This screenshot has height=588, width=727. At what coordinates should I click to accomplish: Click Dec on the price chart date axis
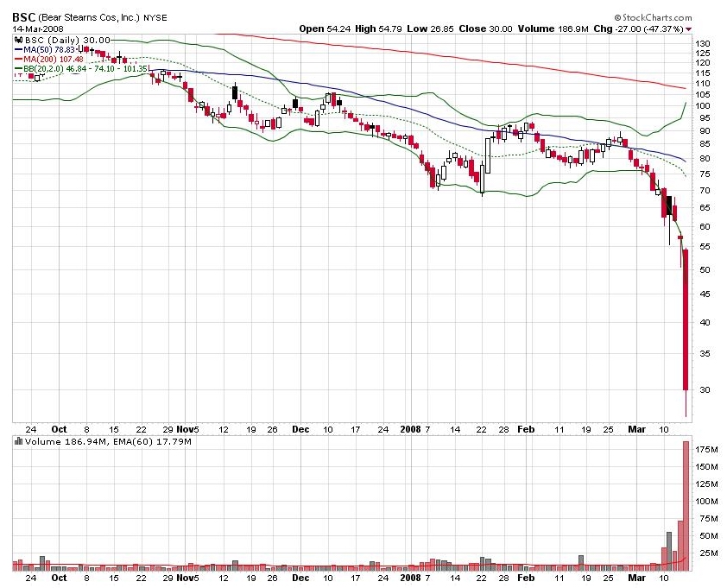(300, 429)
